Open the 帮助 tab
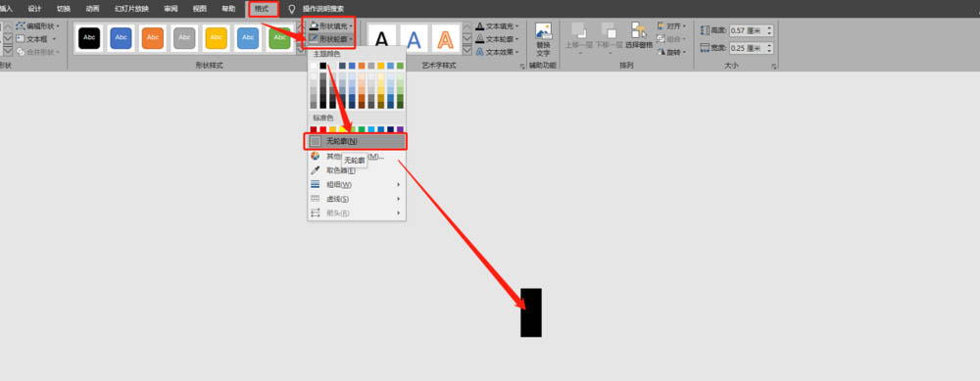980x381 pixels. pos(228,9)
